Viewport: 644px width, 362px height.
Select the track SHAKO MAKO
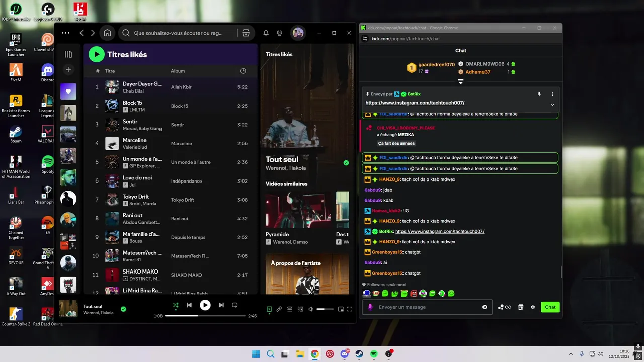pos(171,275)
